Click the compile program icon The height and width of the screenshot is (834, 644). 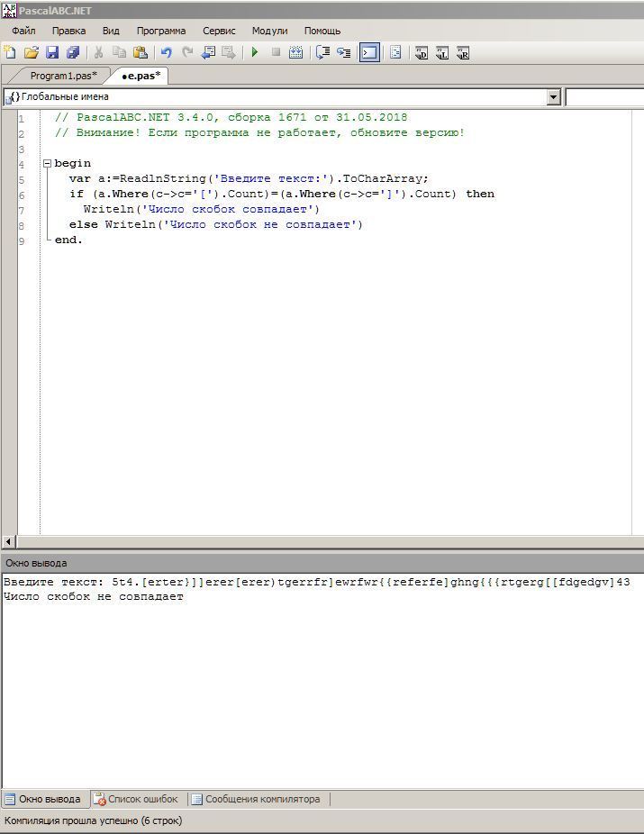[296, 52]
